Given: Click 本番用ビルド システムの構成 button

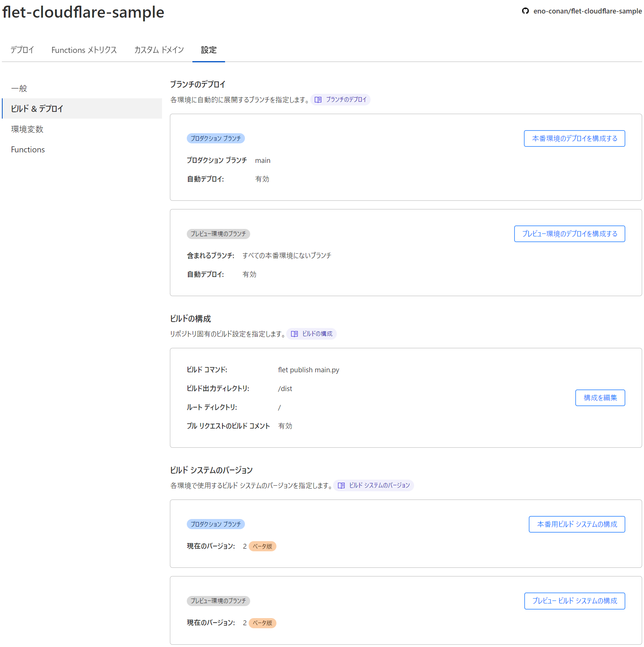Looking at the screenshot, I should pos(576,524).
